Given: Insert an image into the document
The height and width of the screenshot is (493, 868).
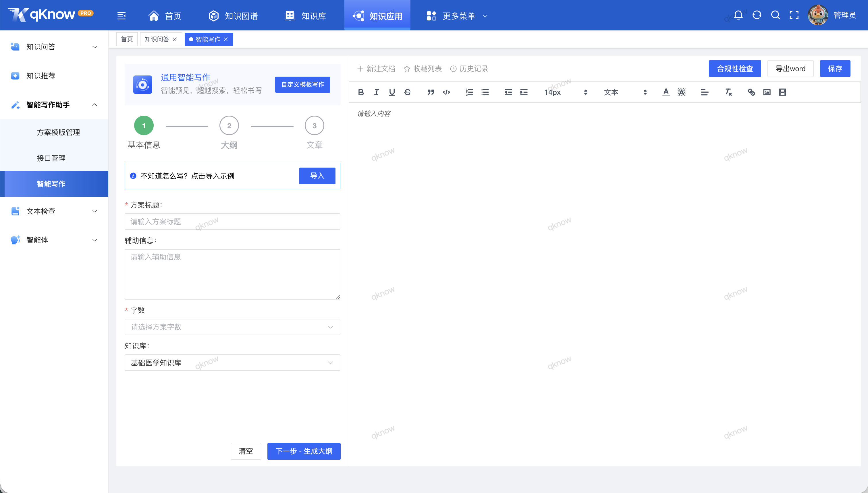Looking at the screenshot, I should pyautogui.click(x=767, y=92).
